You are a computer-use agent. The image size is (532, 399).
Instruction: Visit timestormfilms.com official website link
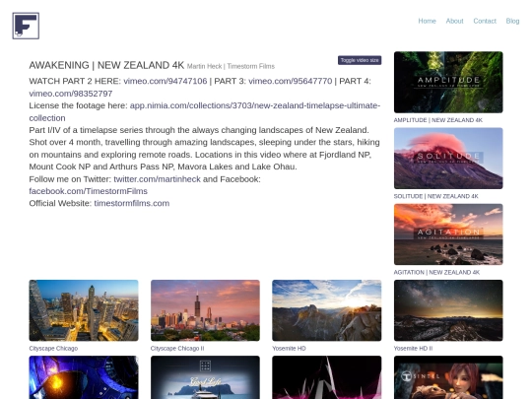pos(132,203)
